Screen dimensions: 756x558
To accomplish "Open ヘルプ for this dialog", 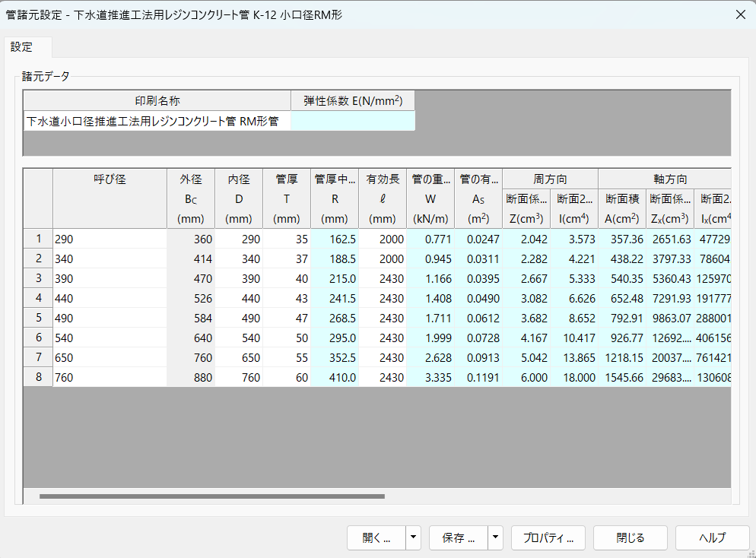I will pos(712,537).
